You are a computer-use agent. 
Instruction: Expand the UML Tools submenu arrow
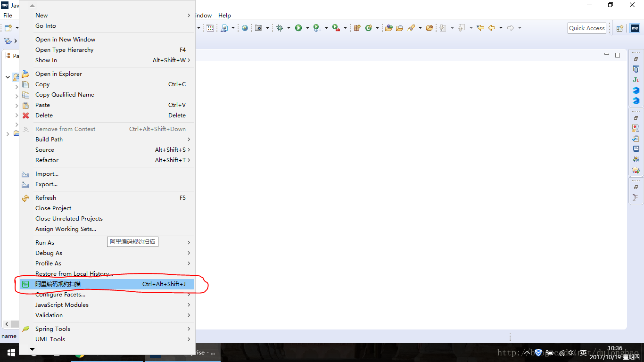point(189,339)
